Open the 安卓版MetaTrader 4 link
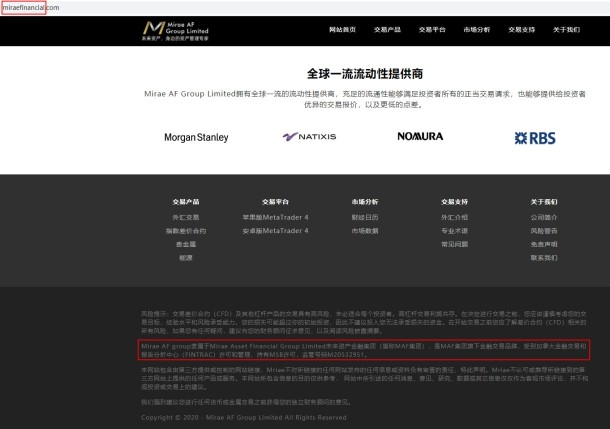Screen dimensions: 610x429 [275, 231]
